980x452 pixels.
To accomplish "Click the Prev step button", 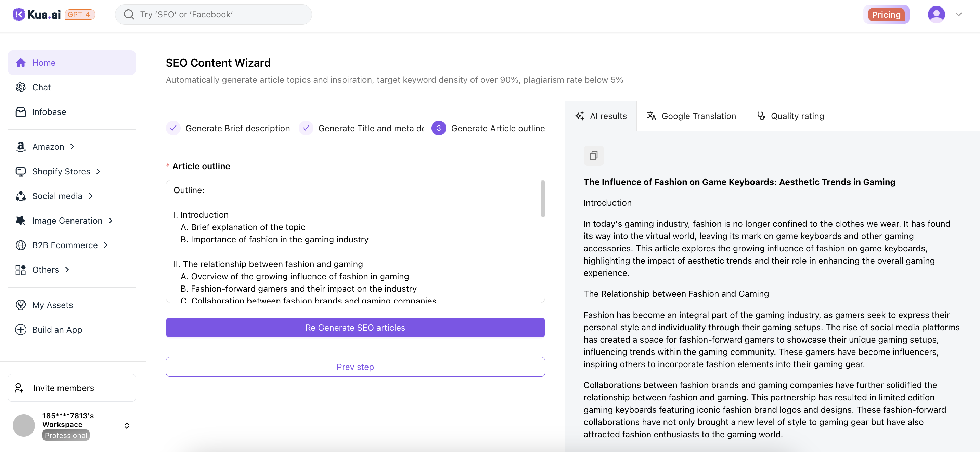I will pos(355,367).
